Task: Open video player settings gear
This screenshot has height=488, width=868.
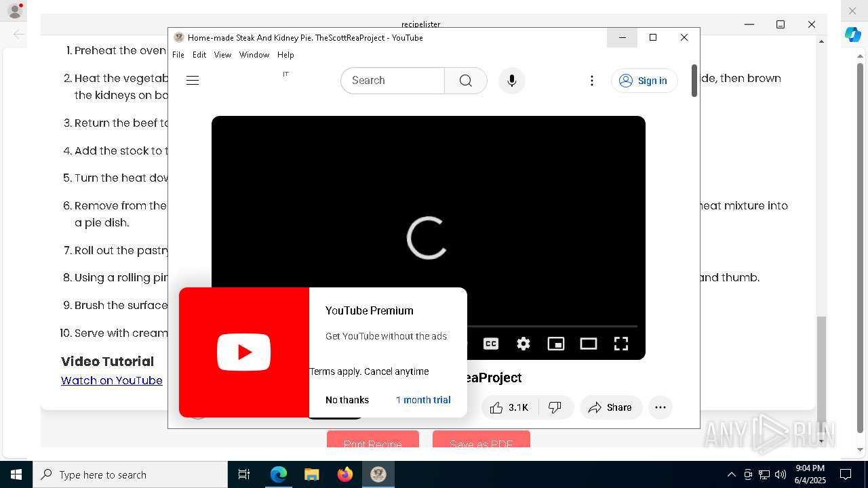Action: click(524, 344)
